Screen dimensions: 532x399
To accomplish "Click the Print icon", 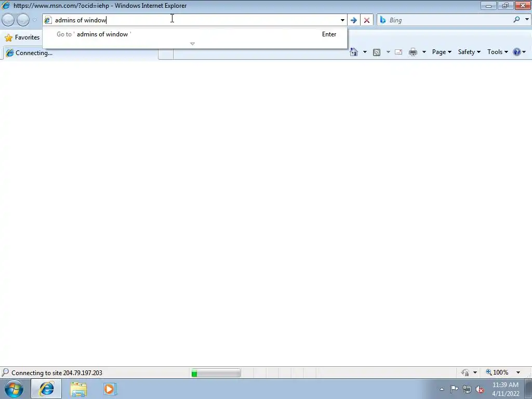I will click(x=413, y=52).
